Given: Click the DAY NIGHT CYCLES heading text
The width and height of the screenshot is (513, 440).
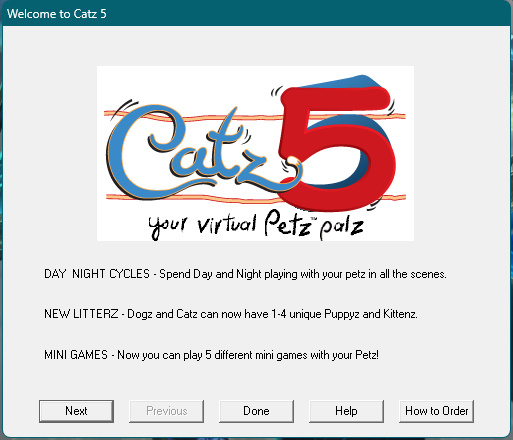Looking at the screenshot, I should pos(97,274).
